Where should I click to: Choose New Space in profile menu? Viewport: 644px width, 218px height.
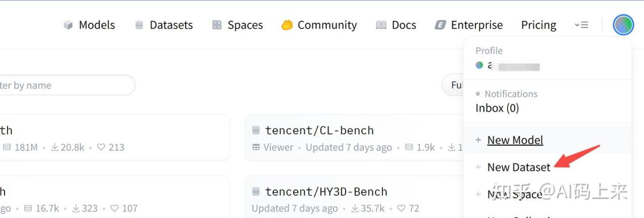click(514, 194)
